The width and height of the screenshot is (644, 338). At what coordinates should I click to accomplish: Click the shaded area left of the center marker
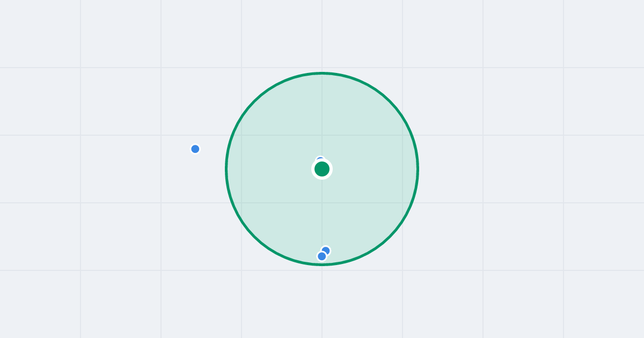268,169
